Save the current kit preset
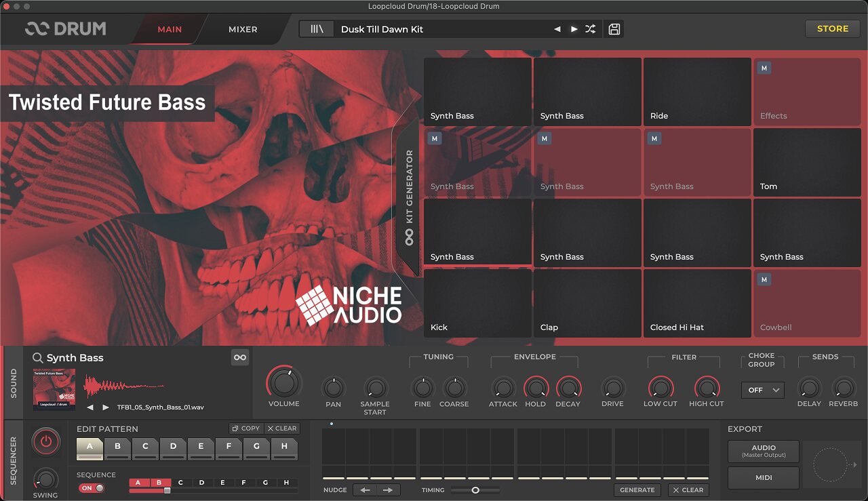868x501 pixels. pyautogui.click(x=614, y=29)
